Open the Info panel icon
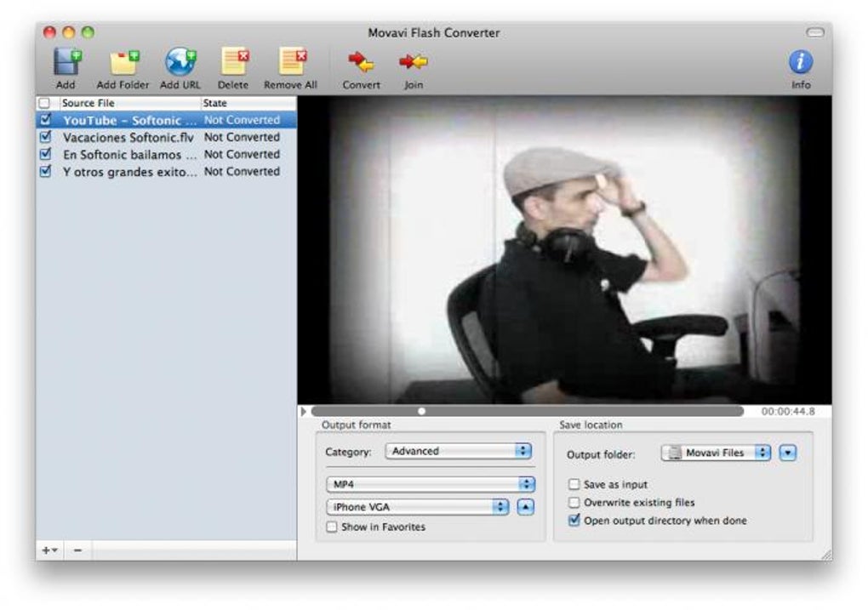 801,62
